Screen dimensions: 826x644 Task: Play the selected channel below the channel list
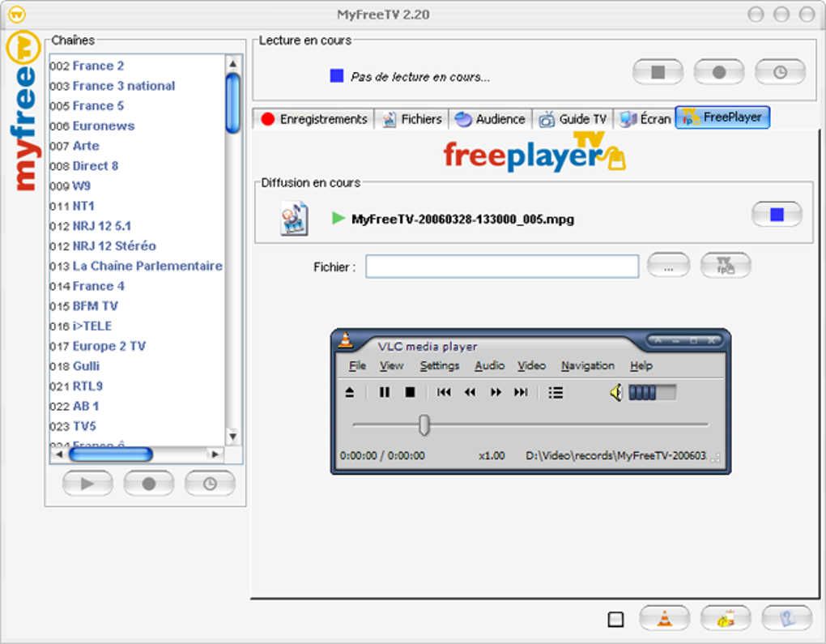(x=87, y=484)
